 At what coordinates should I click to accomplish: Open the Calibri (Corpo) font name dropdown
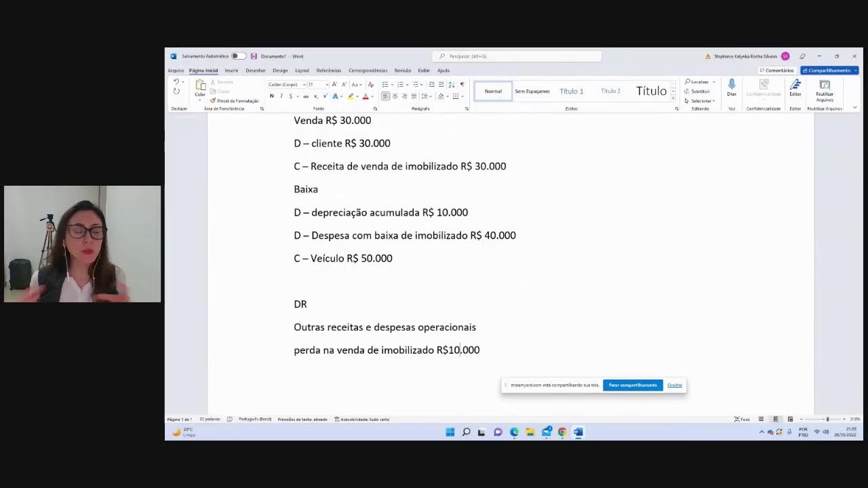pos(304,84)
